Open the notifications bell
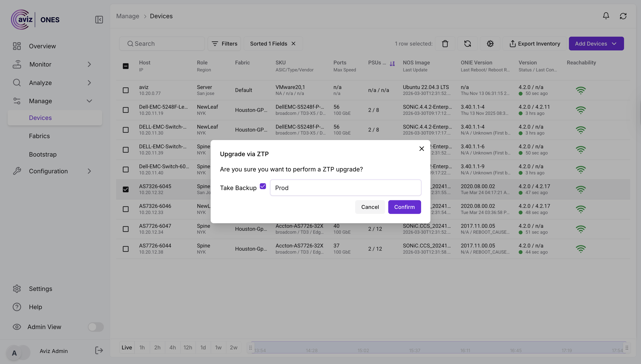The image size is (641, 364). click(606, 16)
